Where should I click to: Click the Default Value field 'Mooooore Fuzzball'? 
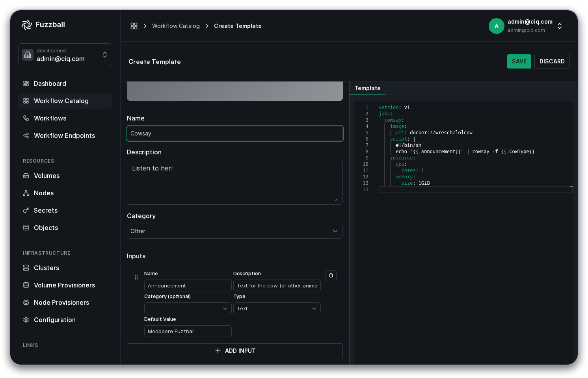[x=188, y=331]
